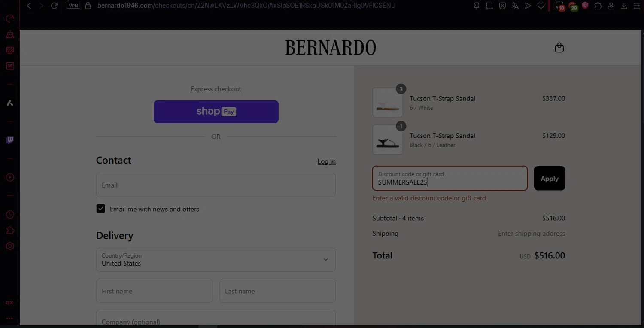
Task: Open site security padlock info
Action: [88, 6]
